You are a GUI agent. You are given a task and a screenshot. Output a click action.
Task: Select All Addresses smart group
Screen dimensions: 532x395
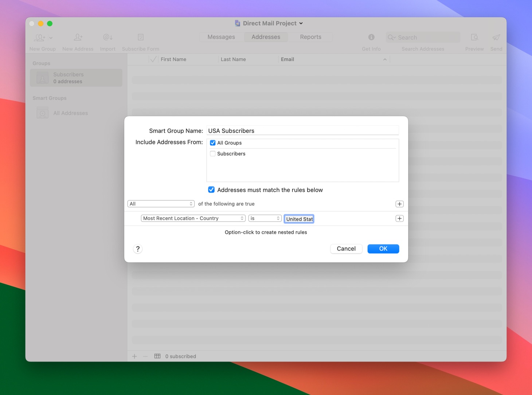76,113
